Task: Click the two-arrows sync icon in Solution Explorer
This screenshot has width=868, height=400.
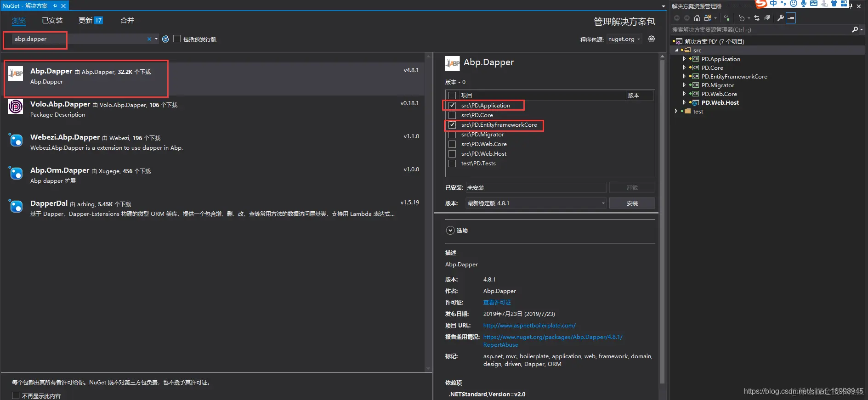Action: click(x=757, y=18)
